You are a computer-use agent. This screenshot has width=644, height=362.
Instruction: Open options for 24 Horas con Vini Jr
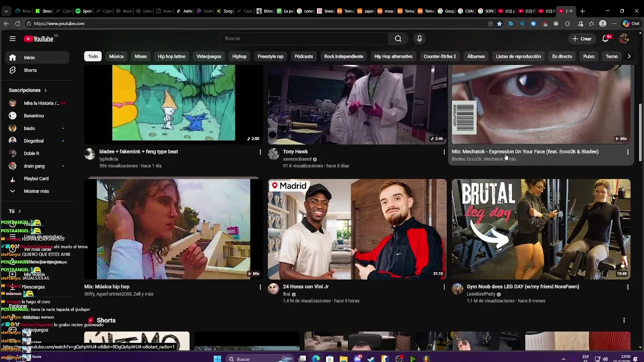(x=444, y=287)
